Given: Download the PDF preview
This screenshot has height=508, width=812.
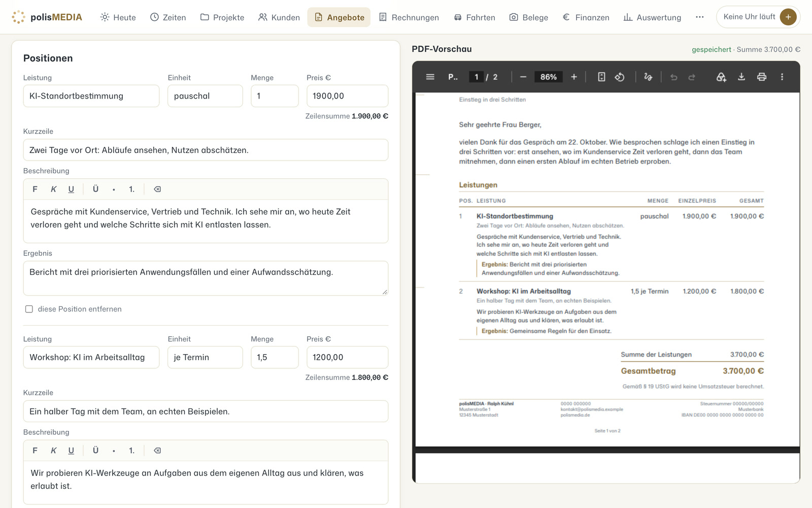Looking at the screenshot, I should (x=741, y=77).
